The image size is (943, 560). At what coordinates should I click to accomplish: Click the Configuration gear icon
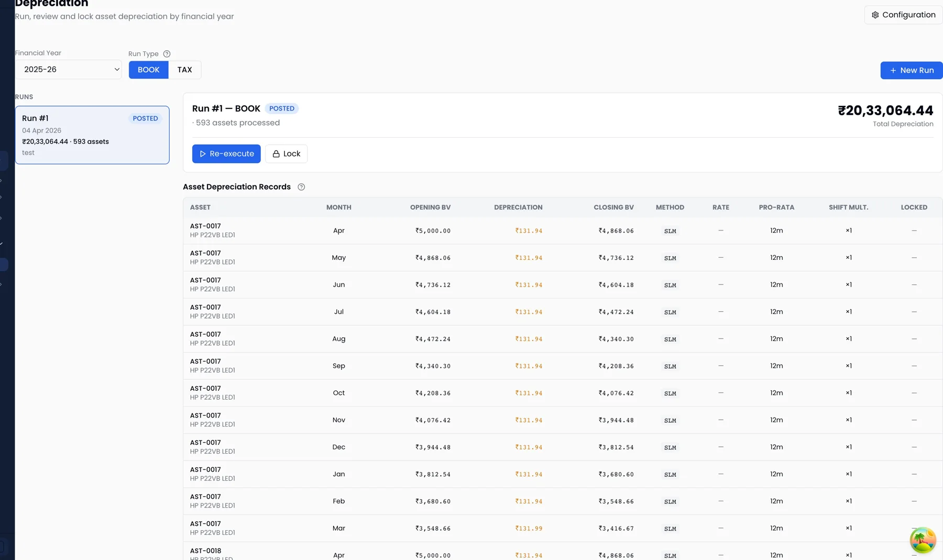coord(875,15)
